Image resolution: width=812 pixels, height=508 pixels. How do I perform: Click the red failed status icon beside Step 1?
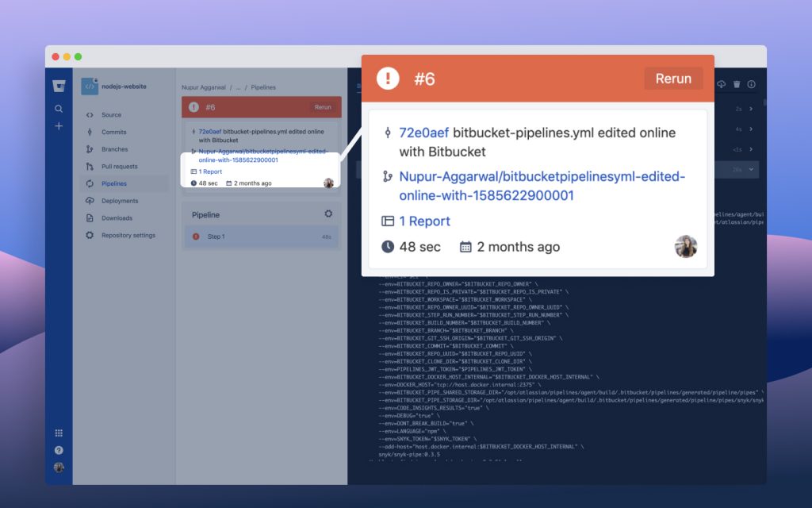(x=196, y=237)
